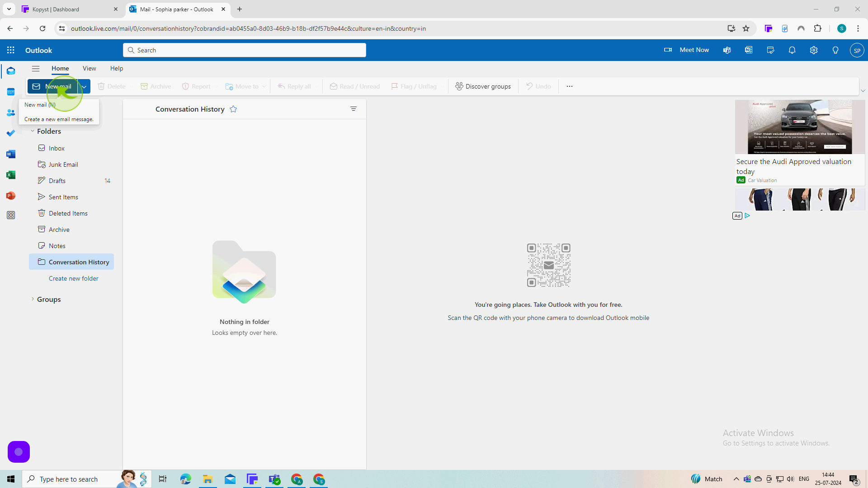Show hidden system tray icons chevron
Screen dimensions: 868x488
pos(736,479)
